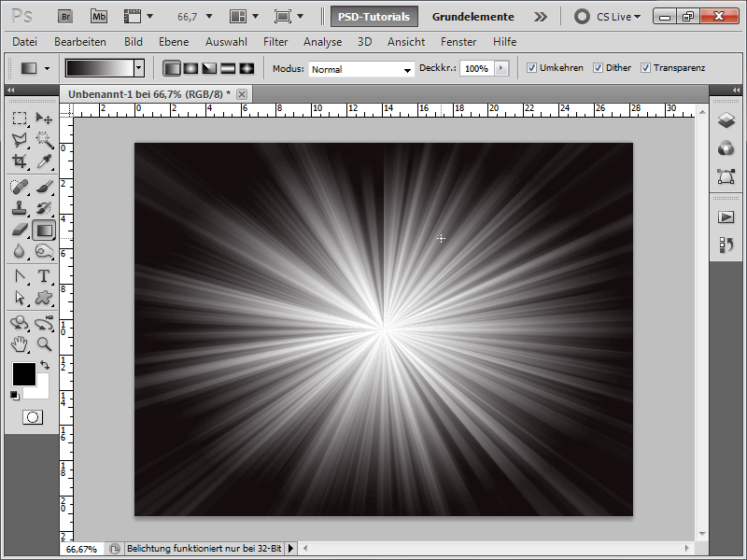Choose radial gradient style
Viewport: 747px width, 560px height.
[x=190, y=68]
